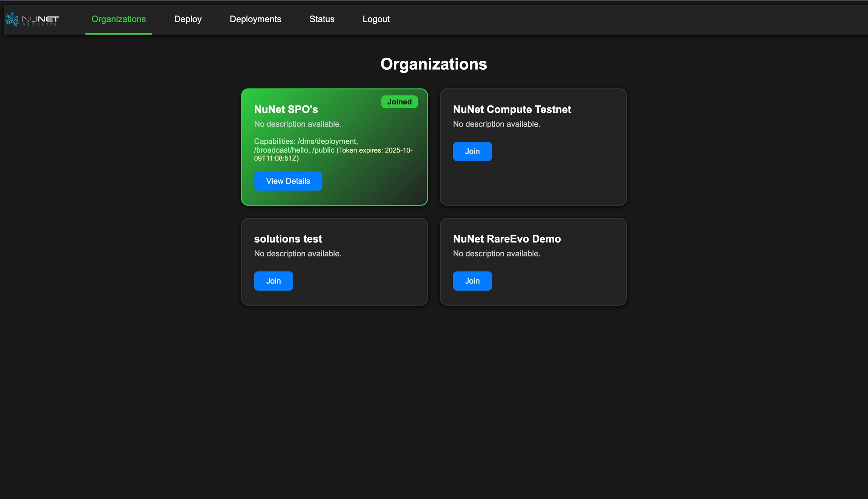Join the solutions test organization
Screen dimensions: 868x499
tap(273, 281)
